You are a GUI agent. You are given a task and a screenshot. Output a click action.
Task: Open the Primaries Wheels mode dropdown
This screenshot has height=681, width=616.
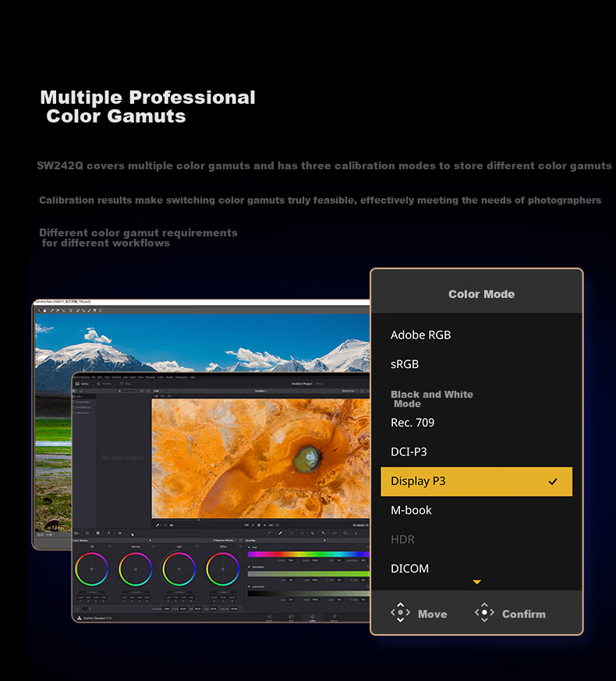click(225, 541)
